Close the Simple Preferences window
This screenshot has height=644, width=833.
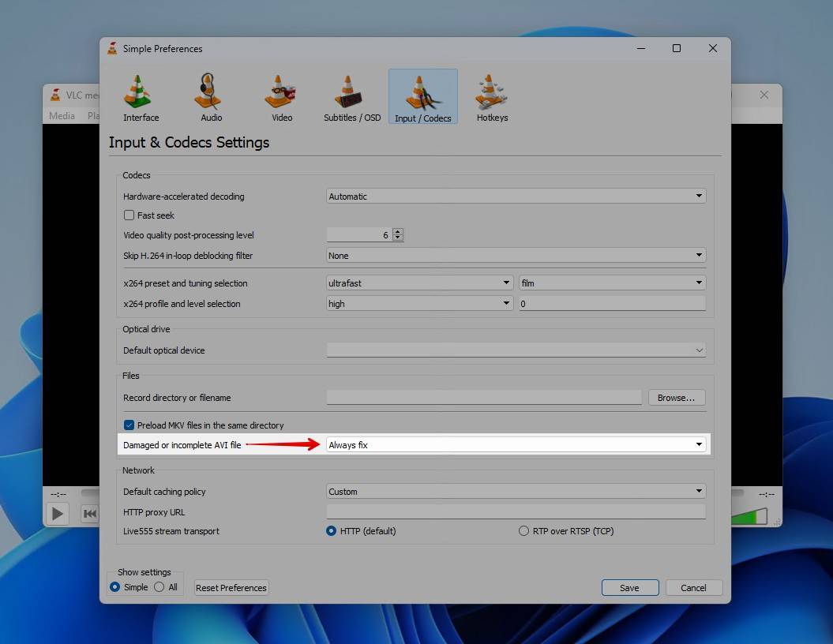(x=713, y=48)
